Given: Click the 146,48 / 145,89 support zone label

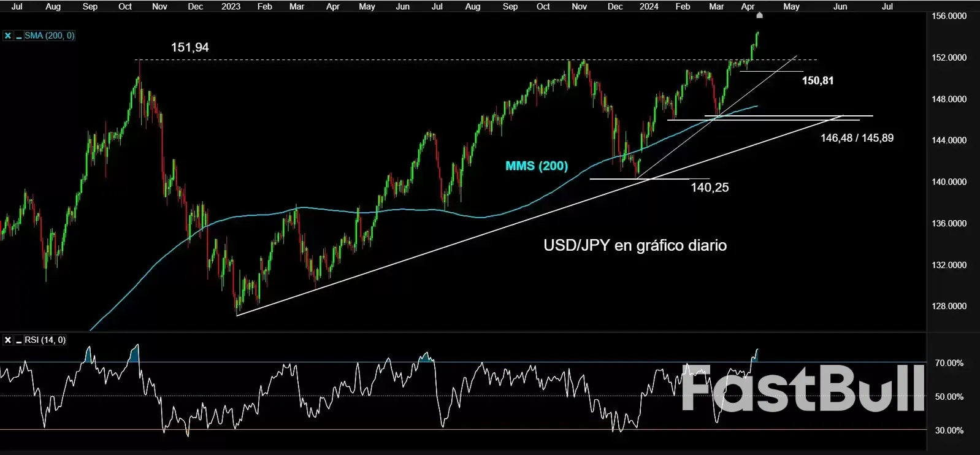Looking at the screenshot, I should click(x=857, y=138).
